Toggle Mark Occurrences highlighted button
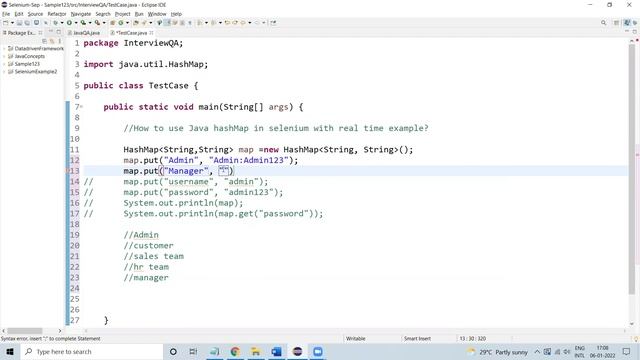 167,23
